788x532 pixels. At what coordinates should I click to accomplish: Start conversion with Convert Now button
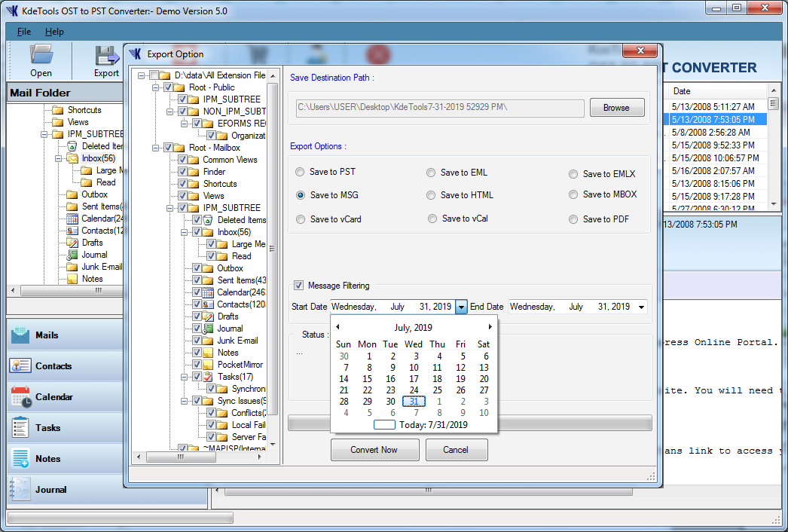(374, 450)
